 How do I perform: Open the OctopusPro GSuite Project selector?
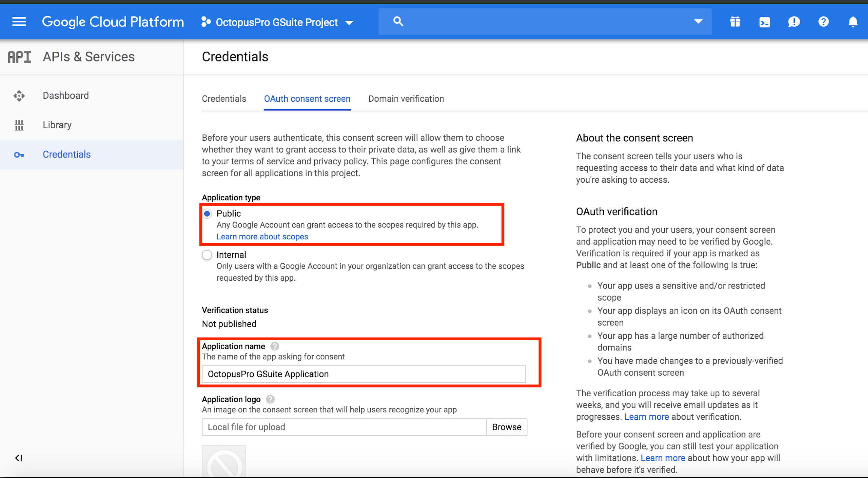tap(277, 23)
